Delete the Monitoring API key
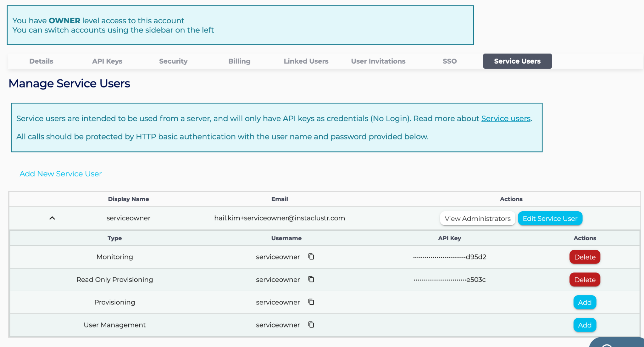 coord(585,257)
